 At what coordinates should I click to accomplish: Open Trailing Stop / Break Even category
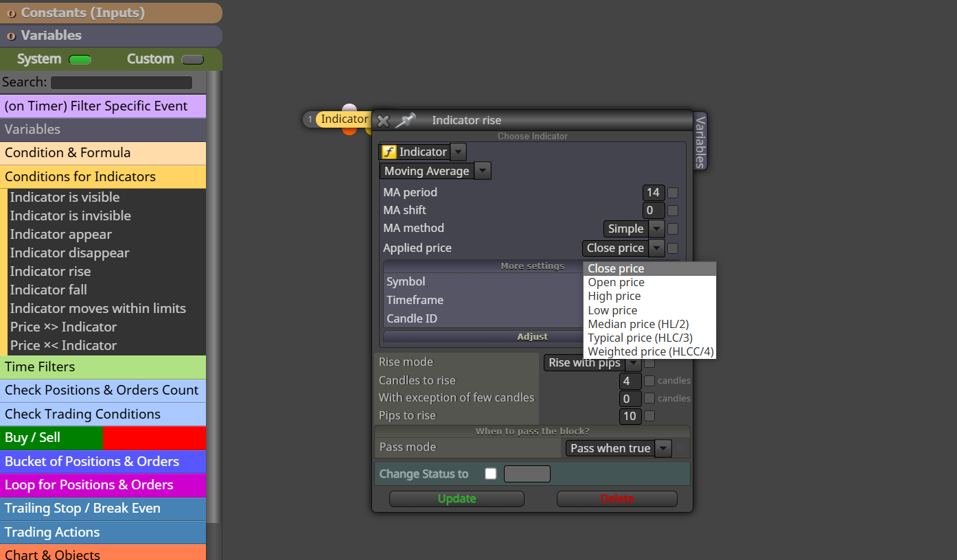(x=103, y=508)
